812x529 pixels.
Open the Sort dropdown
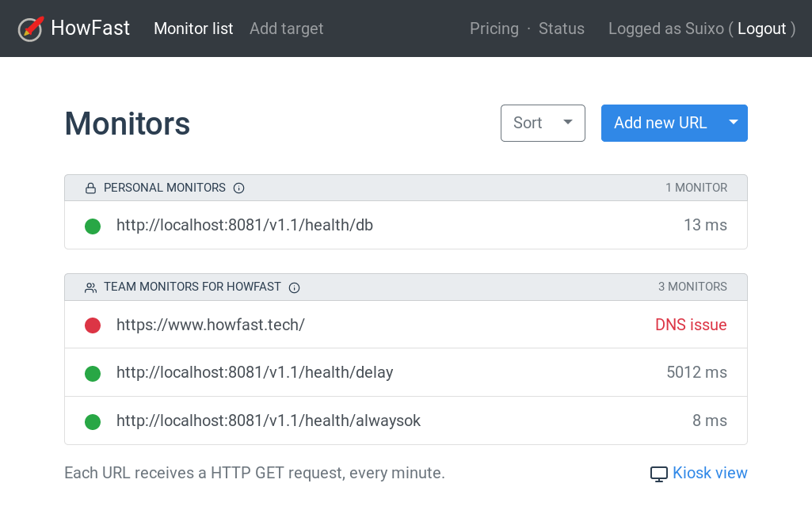coord(543,123)
